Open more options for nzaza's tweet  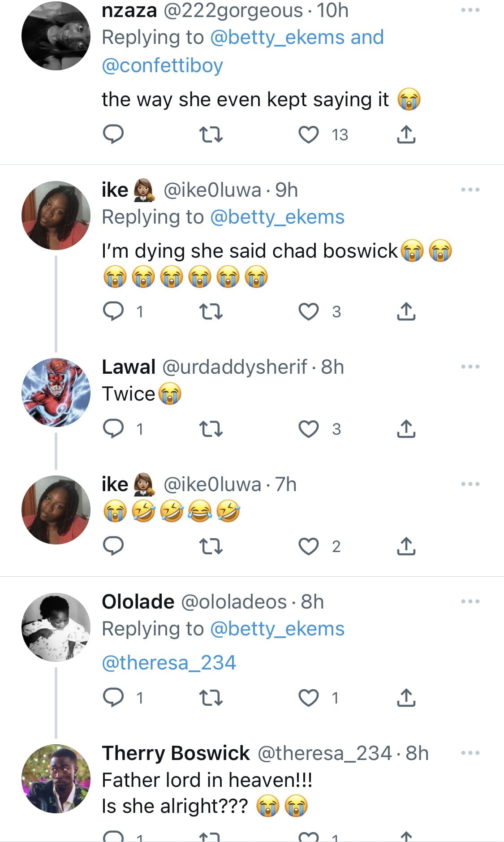point(470,10)
